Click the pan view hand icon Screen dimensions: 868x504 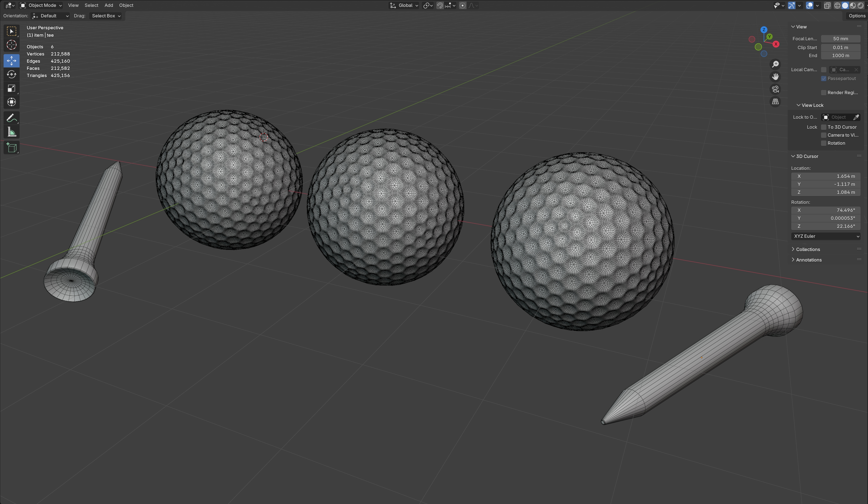point(775,76)
